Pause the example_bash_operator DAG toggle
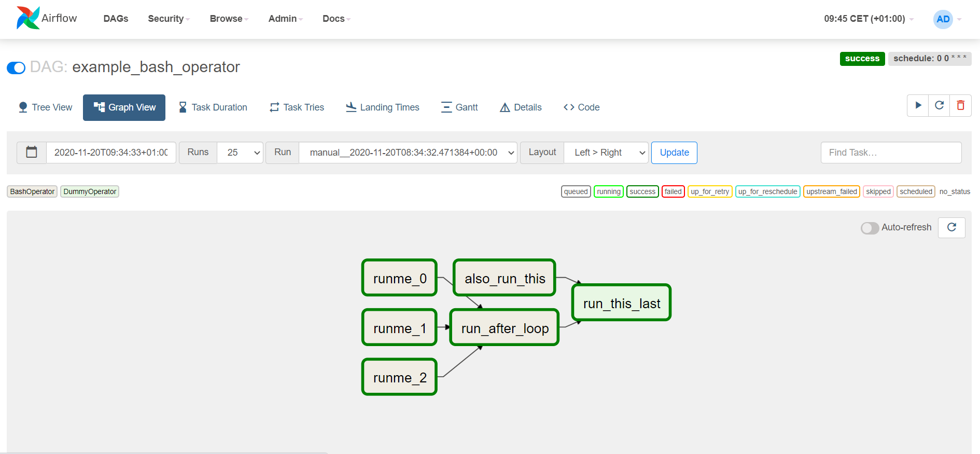The height and width of the screenshot is (454, 980). pyautogui.click(x=16, y=68)
